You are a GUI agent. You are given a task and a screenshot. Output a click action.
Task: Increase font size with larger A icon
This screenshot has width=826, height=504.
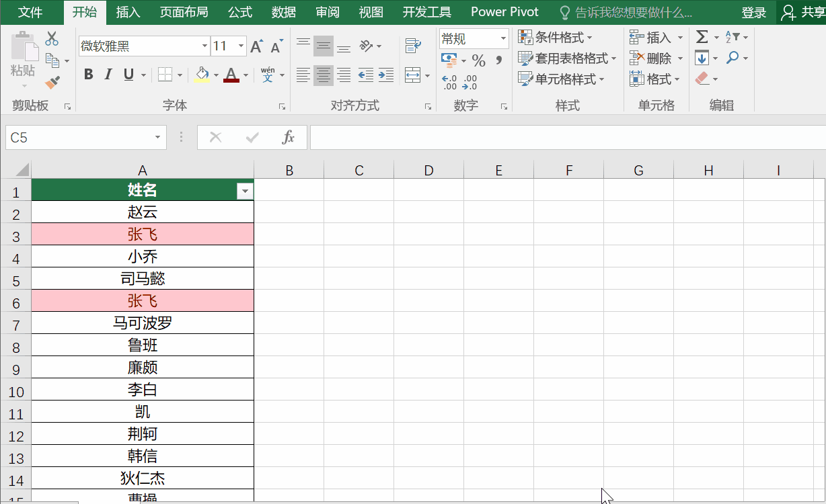(x=256, y=46)
